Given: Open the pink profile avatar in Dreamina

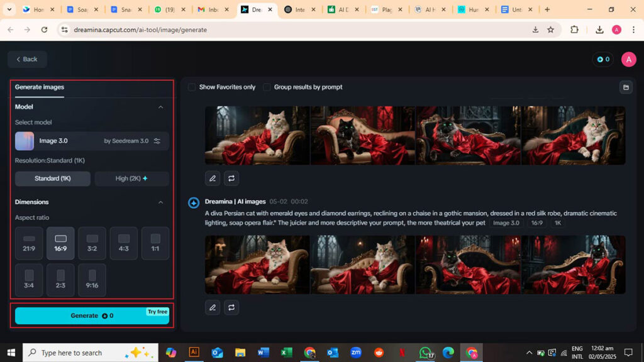Looking at the screenshot, I should tap(628, 60).
